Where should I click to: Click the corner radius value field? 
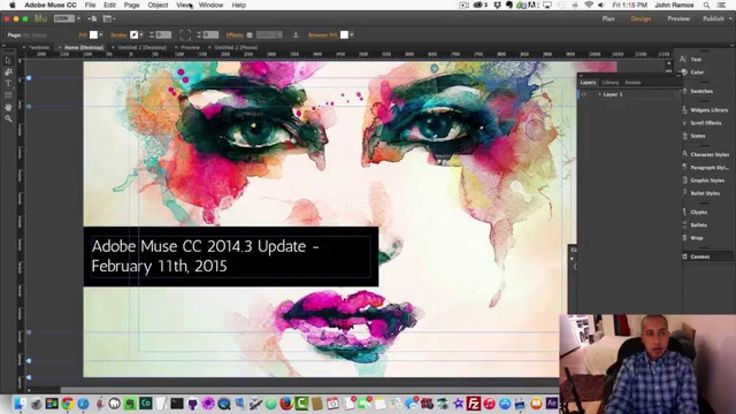tap(211, 35)
